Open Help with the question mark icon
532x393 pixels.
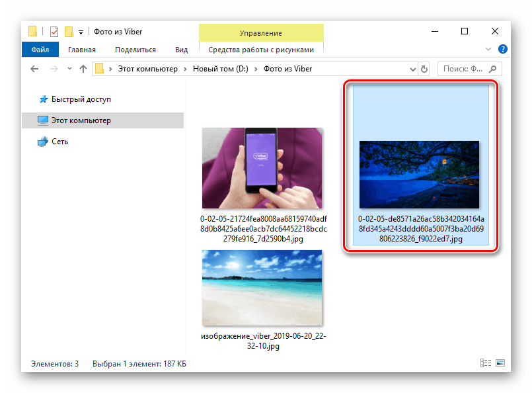coord(503,49)
